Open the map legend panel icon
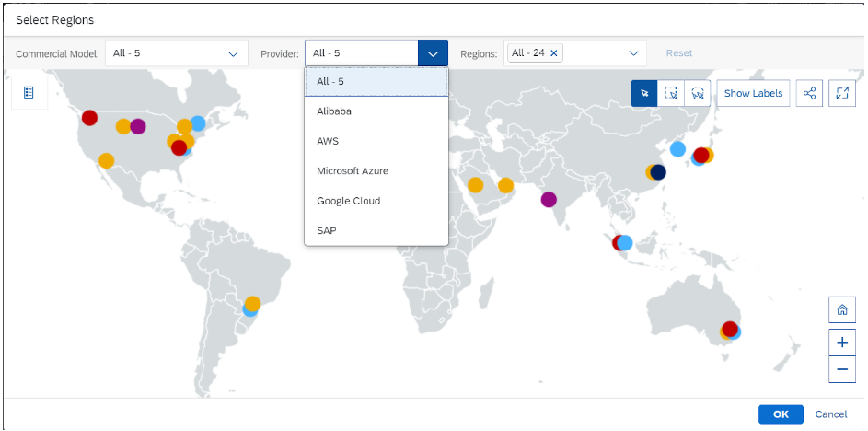The image size is (868, 431). [29, 93]
